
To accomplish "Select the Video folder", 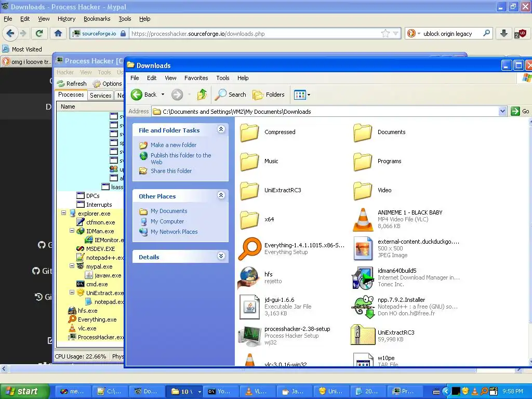I will point(372,191).
